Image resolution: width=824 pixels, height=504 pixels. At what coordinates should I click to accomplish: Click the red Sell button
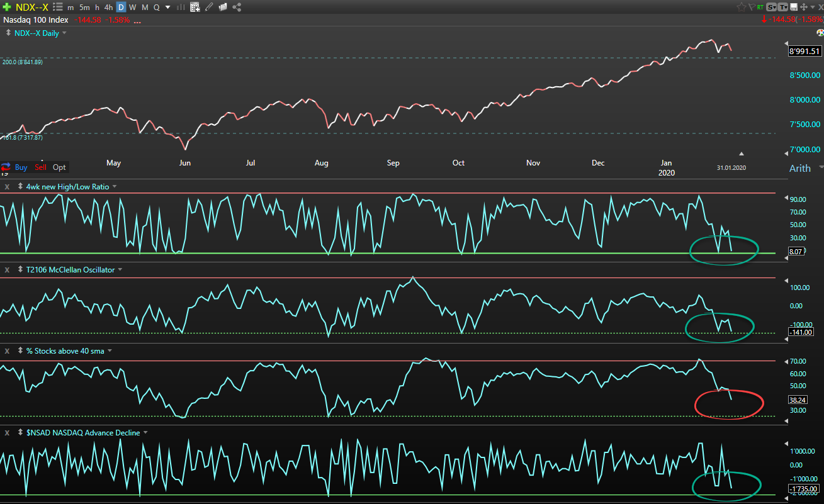(40, 167)
